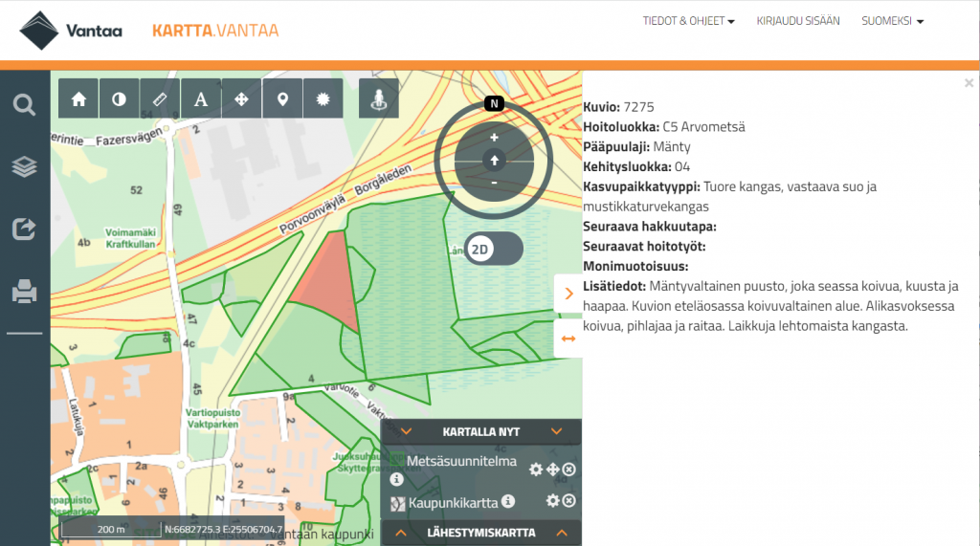
Task: Click the Voimamäki Kraftkullan map label
Action: pos(130,238)
